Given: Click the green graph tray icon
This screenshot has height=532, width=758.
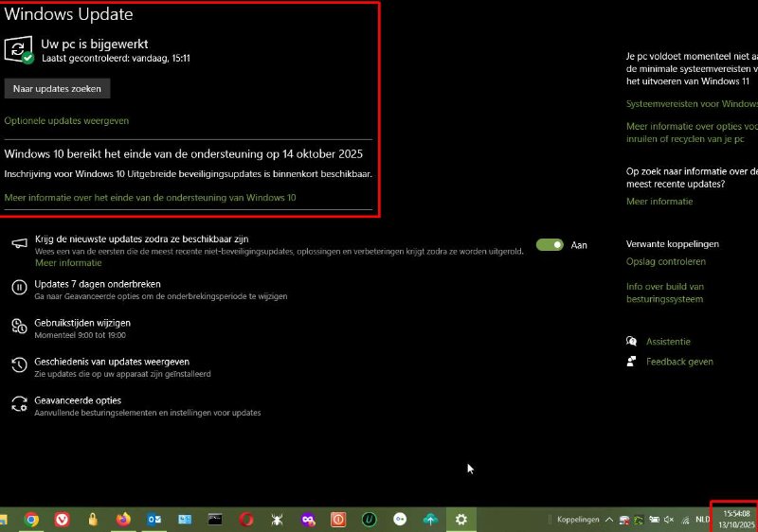Looking at the screenshot, I should [639, 520].
